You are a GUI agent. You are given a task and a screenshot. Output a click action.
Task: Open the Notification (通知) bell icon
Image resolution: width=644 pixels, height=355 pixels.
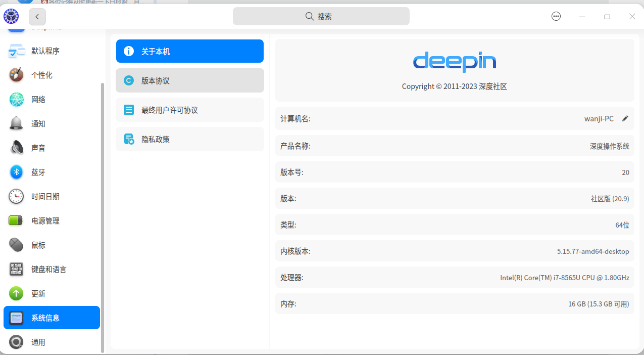pyautogui.click(x=16, y=123)
